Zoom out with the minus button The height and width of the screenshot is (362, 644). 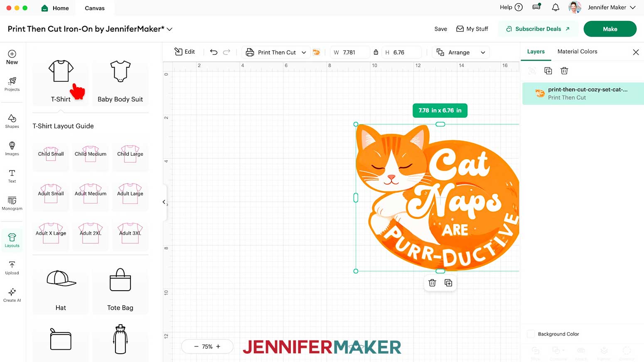pos(196,346)
